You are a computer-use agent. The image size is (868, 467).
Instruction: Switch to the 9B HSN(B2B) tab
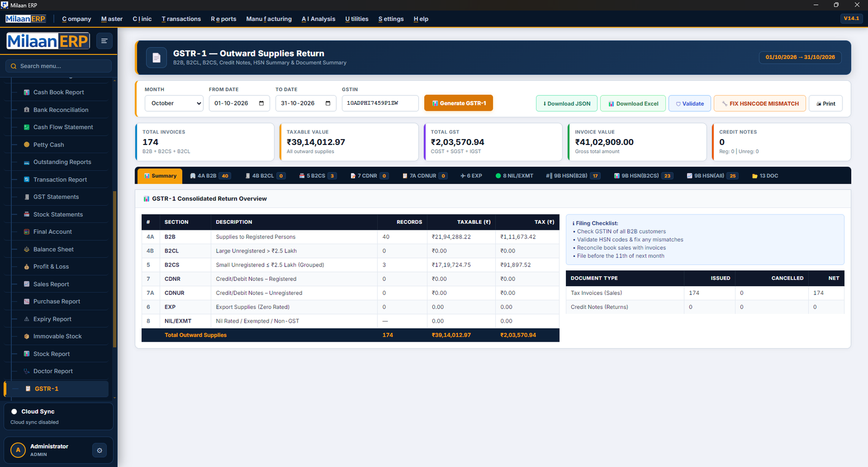(573, 176)
